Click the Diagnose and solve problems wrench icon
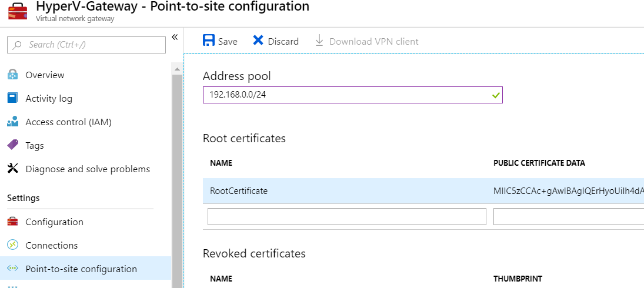Image resolution: width=644 pixels, height=288 pixels. 13,169
